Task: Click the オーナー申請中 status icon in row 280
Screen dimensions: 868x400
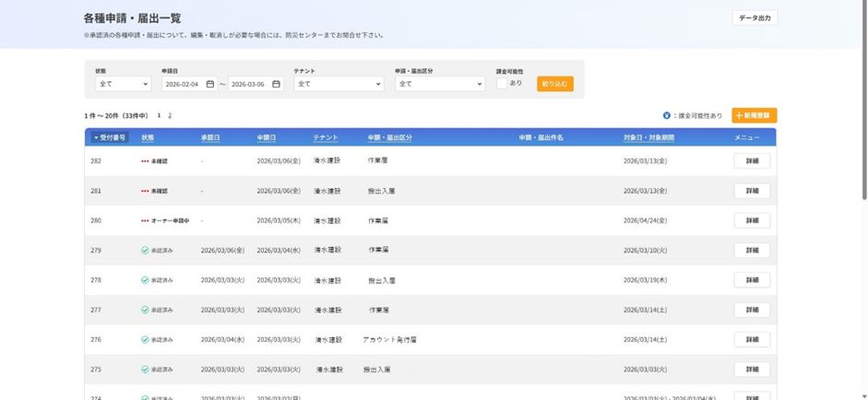Action: click(x=145, y=220)
